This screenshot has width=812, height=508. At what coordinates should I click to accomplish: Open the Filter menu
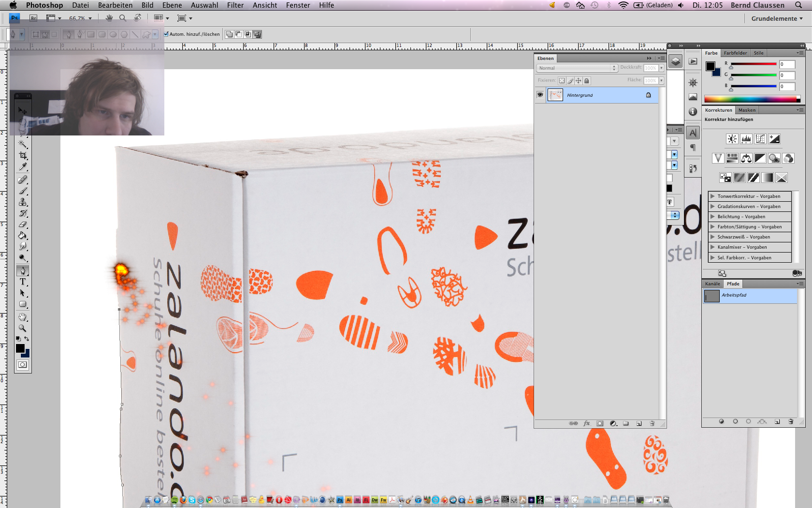pyautogui.click(x=235, y=5)
